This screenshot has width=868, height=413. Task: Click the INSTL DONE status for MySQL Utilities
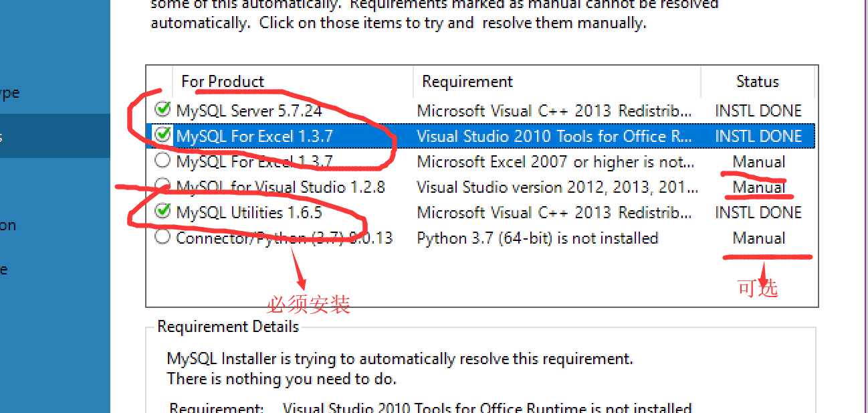758,212
